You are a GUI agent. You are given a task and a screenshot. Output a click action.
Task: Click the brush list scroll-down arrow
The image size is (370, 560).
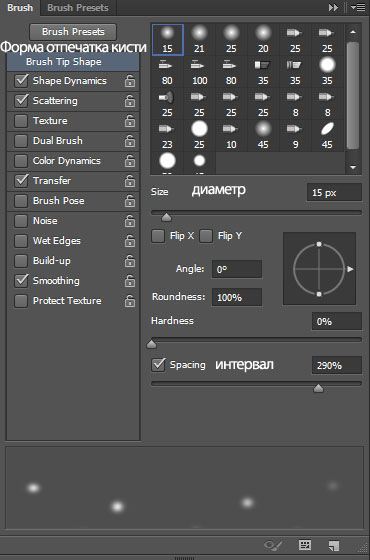click(x=353, y=167)
